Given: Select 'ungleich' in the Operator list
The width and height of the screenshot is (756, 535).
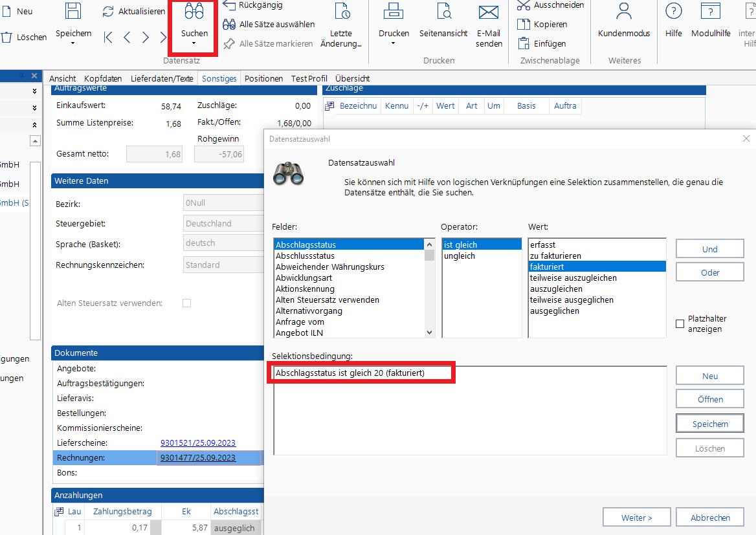Looking at the screenshot, I should (x=460, y=256).
